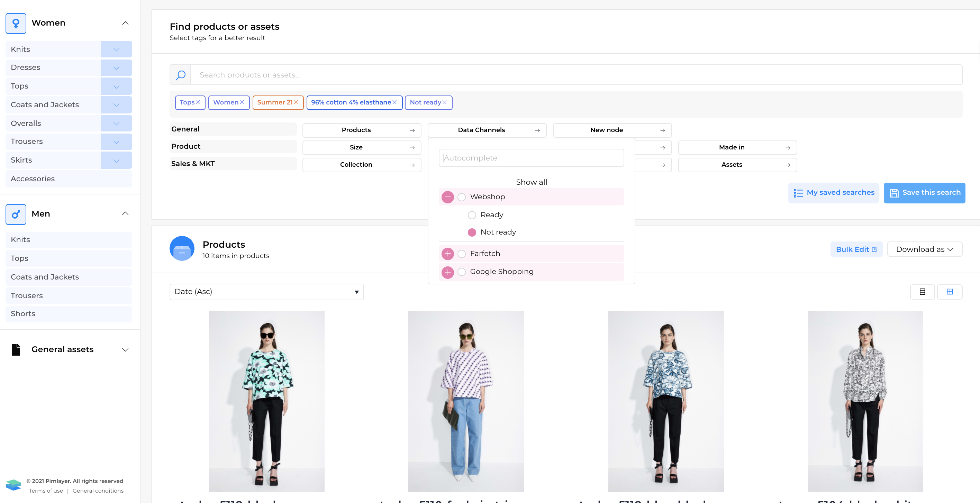
Task: Select the Ready radio option
Action: [472, 215]
